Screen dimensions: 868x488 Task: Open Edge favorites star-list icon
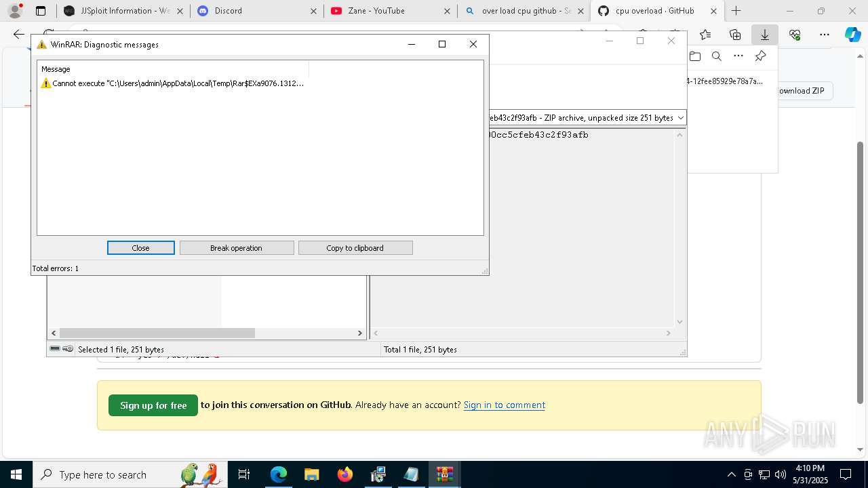pyautogui.click(x=705, y=35)
